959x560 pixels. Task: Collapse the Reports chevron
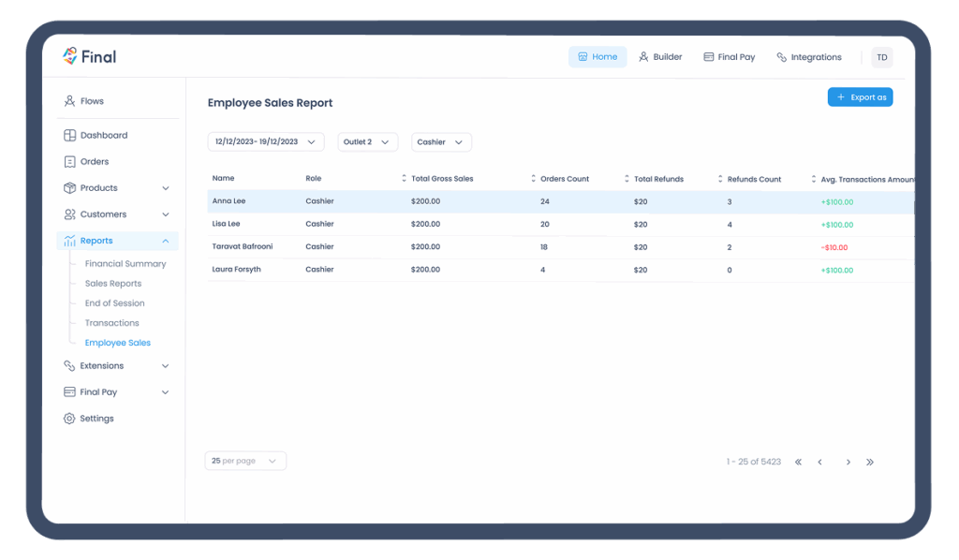(x=166, y=241)
